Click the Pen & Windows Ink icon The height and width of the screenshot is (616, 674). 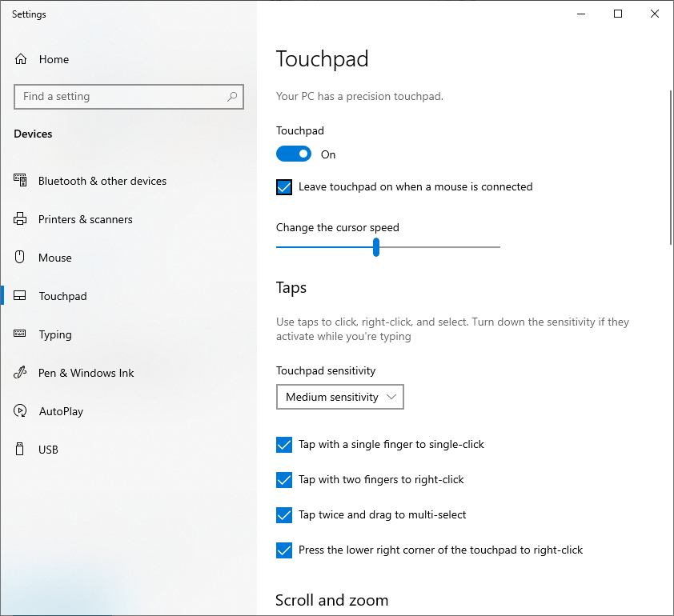pyautogui.click(x=21, y=373)
